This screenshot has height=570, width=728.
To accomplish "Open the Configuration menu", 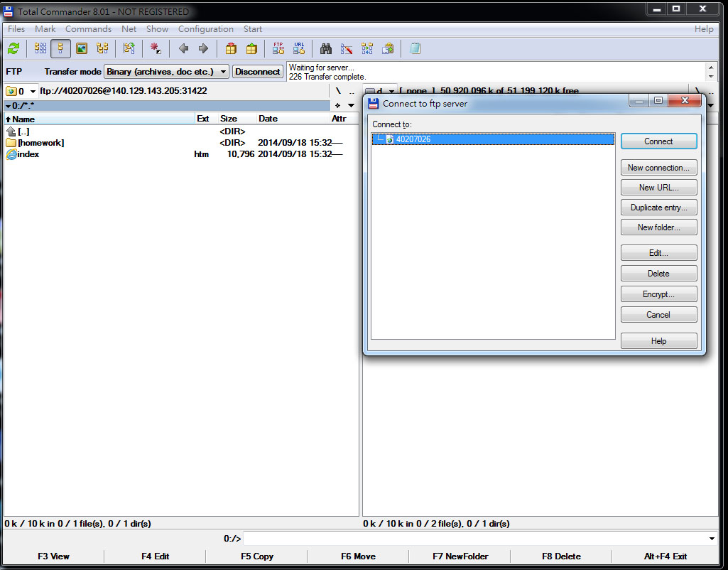I will [x=206, y=29].
